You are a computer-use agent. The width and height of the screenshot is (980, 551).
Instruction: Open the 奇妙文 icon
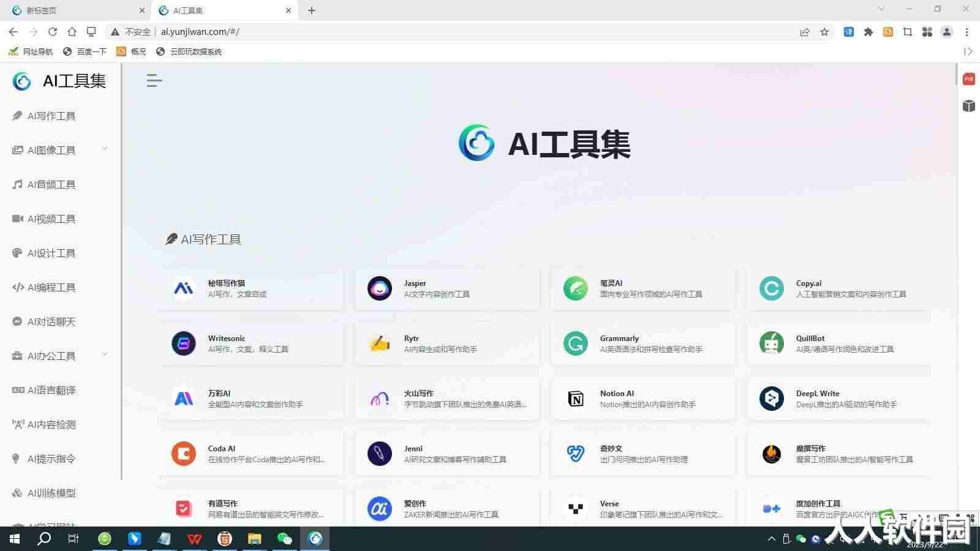[x=576, y=454]
